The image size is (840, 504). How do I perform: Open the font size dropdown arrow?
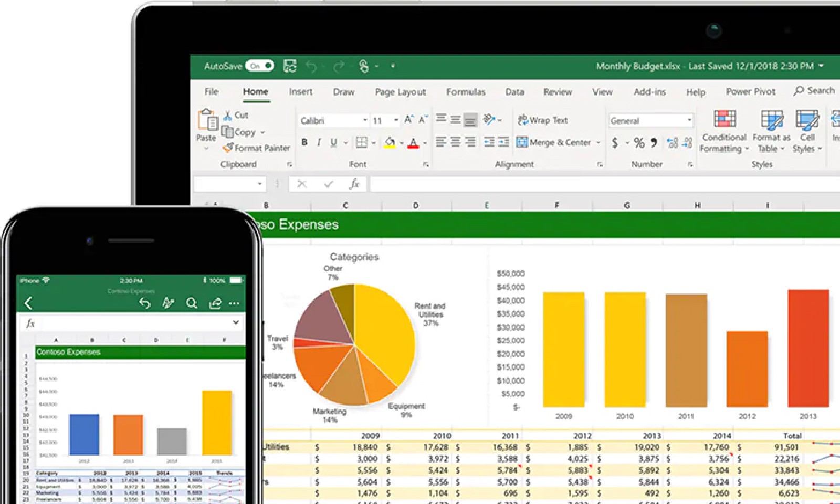[396, 121]
